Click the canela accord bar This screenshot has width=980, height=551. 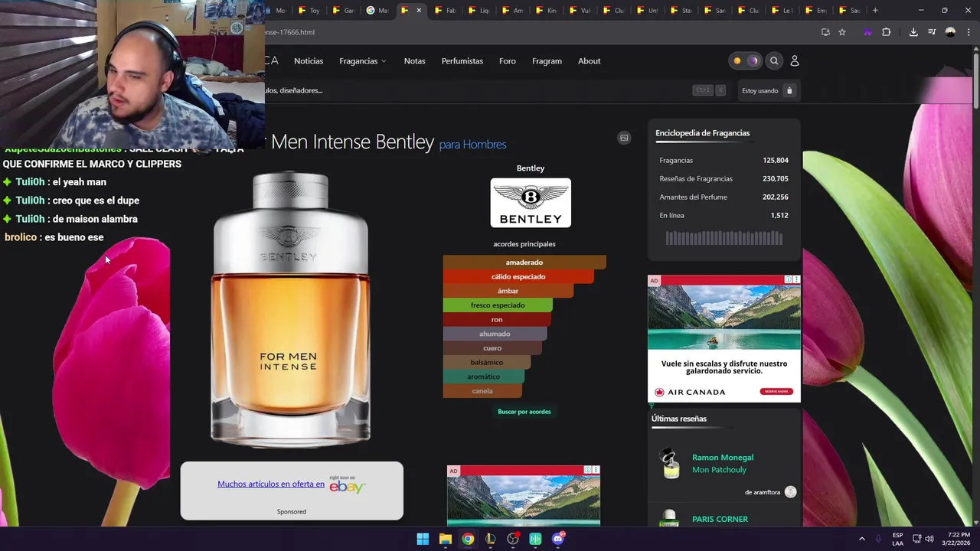coord(482,391)
